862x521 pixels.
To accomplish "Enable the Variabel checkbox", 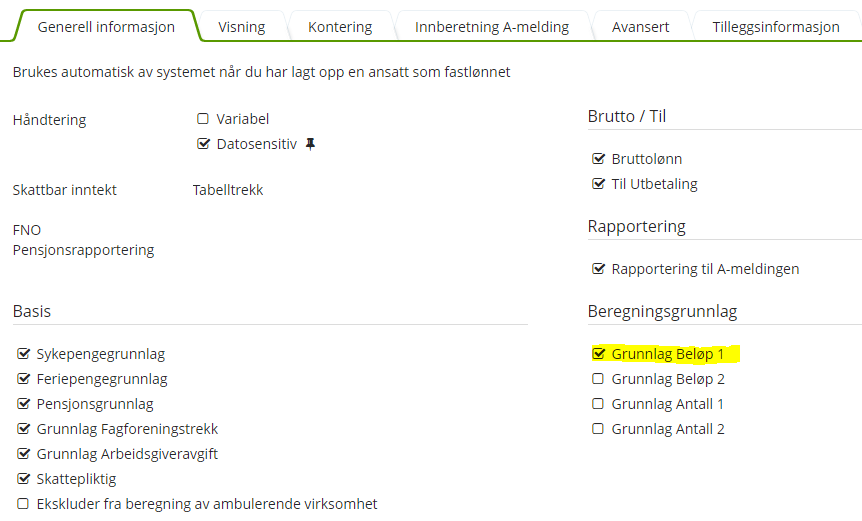I will pyautogui.click(x=203, y=119).
